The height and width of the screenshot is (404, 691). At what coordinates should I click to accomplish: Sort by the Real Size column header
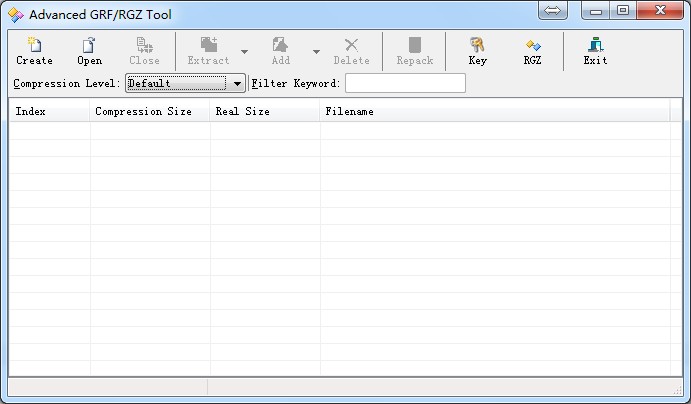point(265,111)
